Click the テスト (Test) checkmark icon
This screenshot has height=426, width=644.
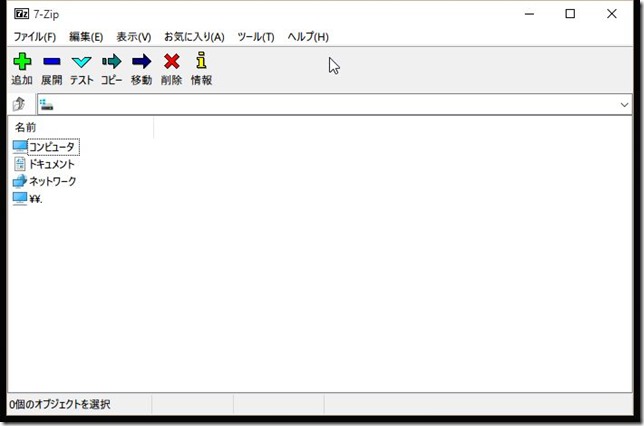point(81,62)
